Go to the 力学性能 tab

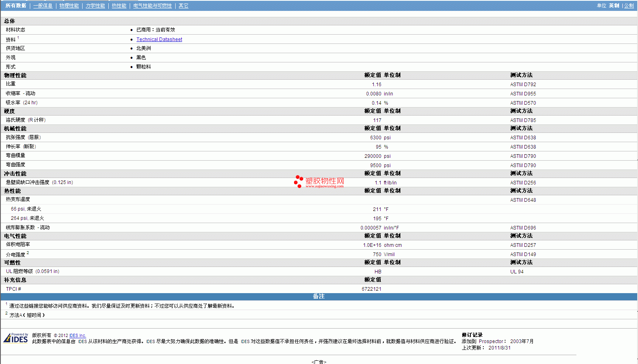click(x=95, y=6)
